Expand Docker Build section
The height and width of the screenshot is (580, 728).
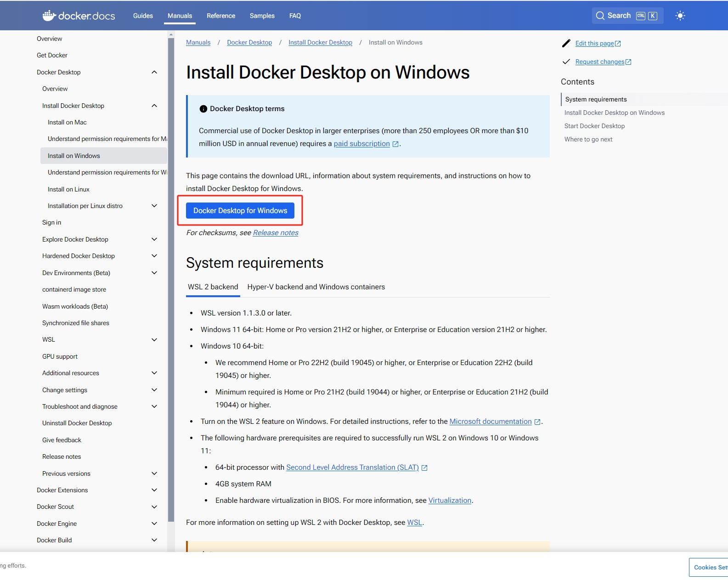[x=154, y=540]
